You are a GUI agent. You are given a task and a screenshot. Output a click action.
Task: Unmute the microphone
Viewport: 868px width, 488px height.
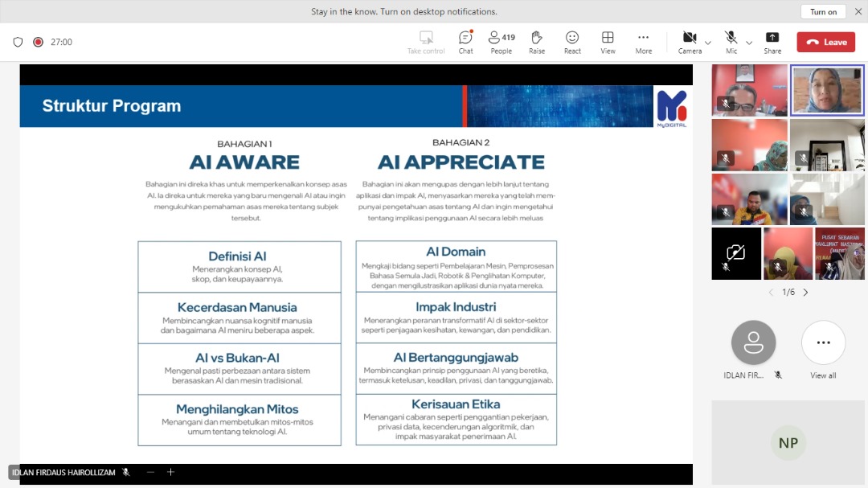coord(731,42)
